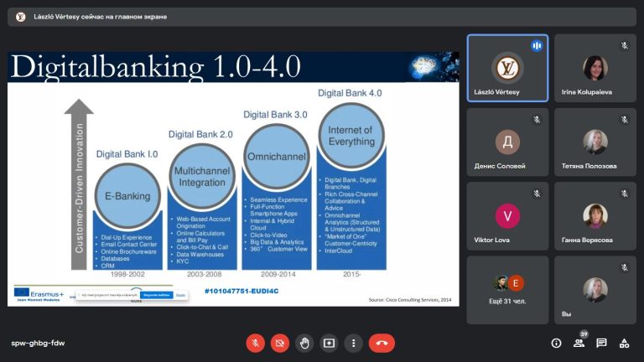Open the 'Ещё 31 чел.' tile

tap(507, 290)
